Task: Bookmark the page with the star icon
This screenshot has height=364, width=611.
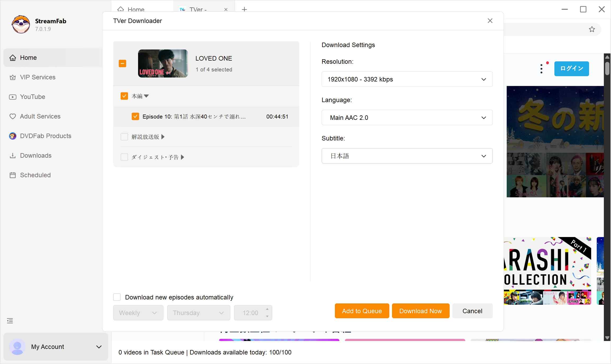Action: click(592, 29)
